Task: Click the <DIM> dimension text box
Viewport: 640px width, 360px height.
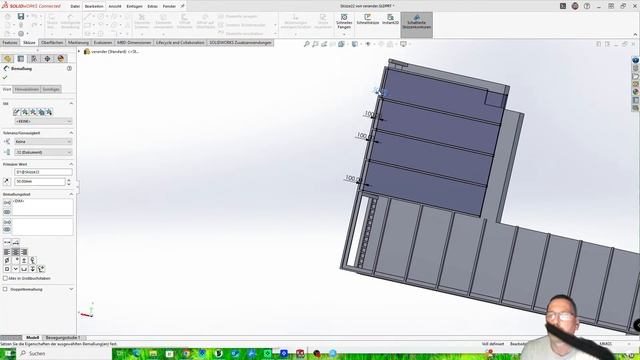Action: (x=42, y=207)
